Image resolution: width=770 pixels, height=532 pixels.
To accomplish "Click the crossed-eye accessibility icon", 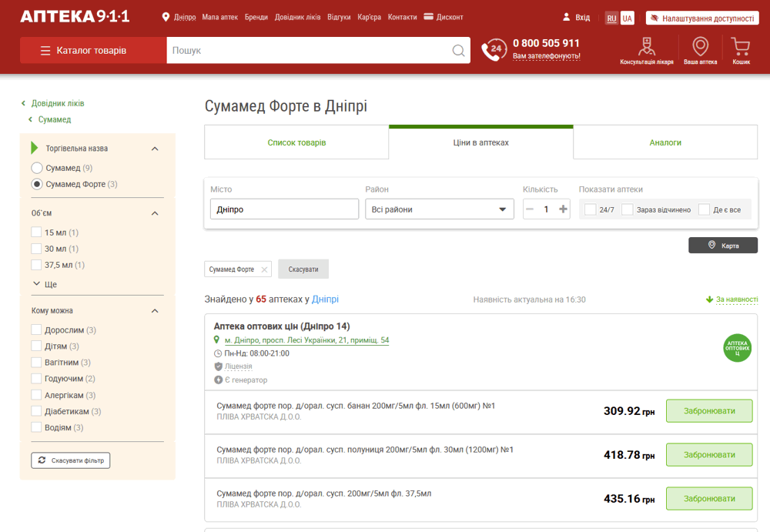I will [x=654, y=18].
